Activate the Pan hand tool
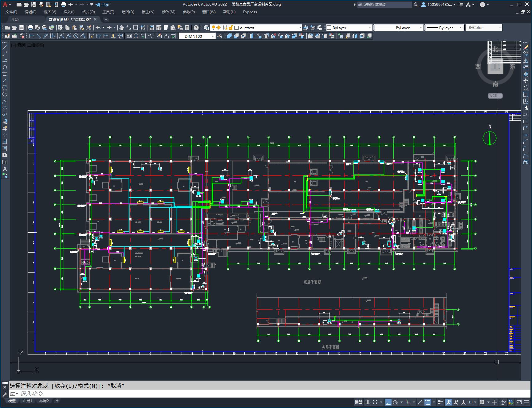Screen dimensions: 532x408 [x=122, y=28]
